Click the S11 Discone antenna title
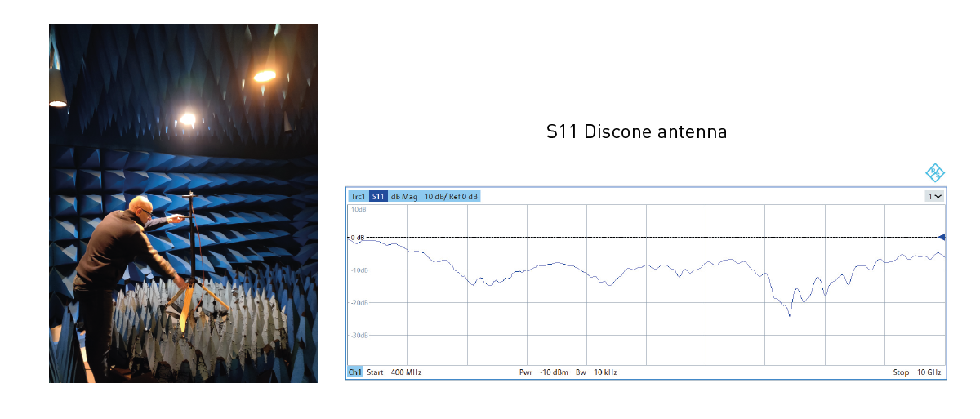Viewport: 980px width, 419px height. [x=637, y=131]
